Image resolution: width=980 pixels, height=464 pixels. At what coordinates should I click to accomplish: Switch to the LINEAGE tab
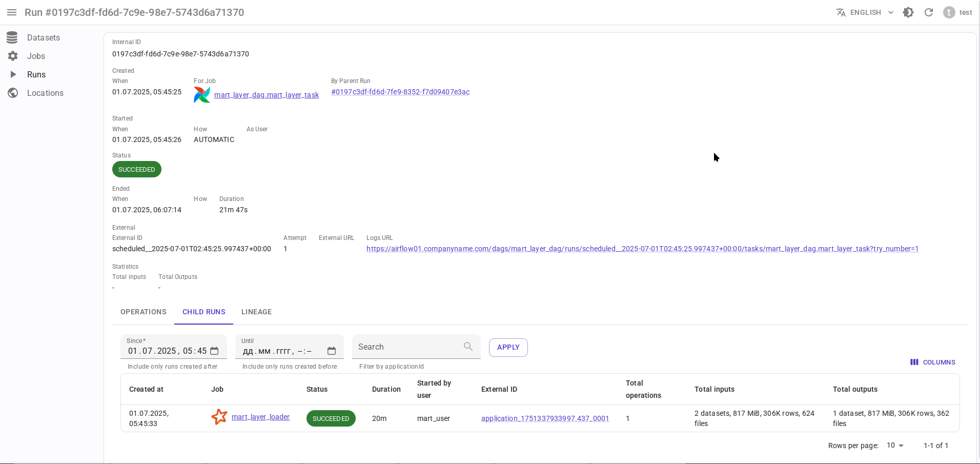256,312
